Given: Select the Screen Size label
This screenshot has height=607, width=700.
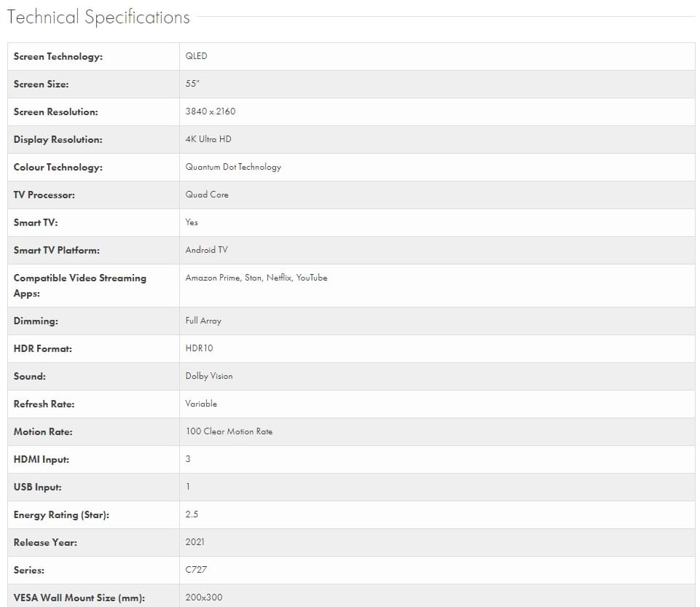Looking at the screenshot, I should pos(41,85).
